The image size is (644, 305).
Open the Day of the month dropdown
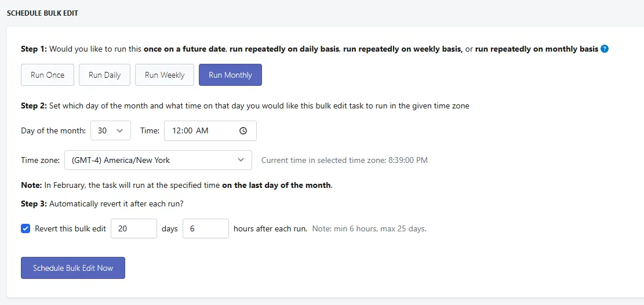(111, 130)
